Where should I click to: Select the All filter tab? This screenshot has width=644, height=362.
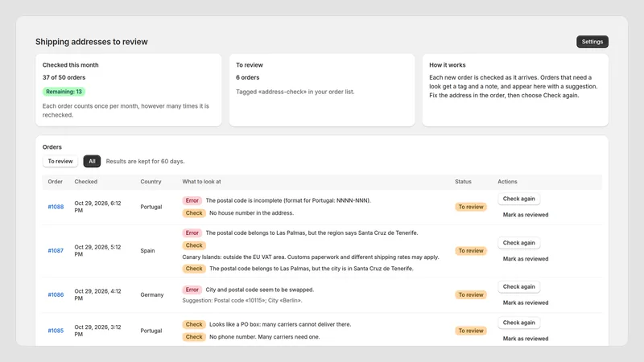tap(92, 162)
